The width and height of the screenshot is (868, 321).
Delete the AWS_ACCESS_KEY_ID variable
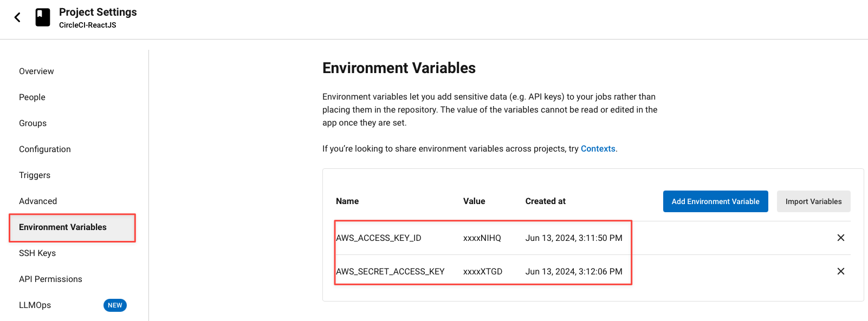click(x=840, y=238)
